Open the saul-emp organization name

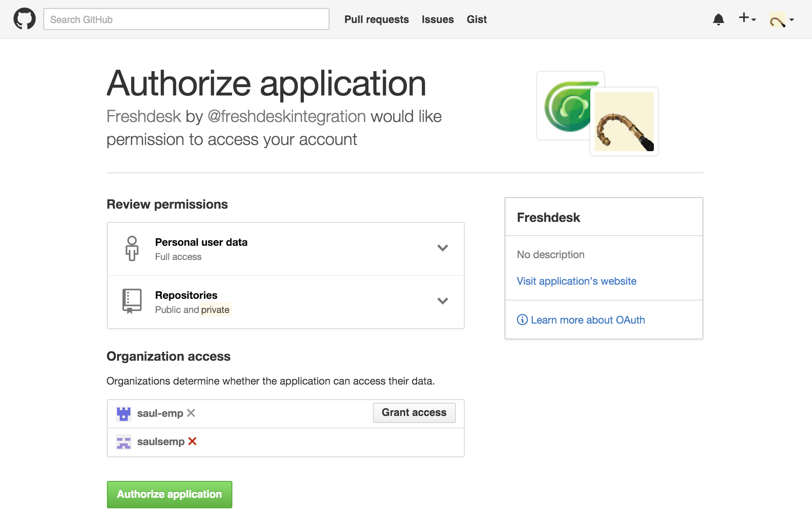(x=160, y=413)
